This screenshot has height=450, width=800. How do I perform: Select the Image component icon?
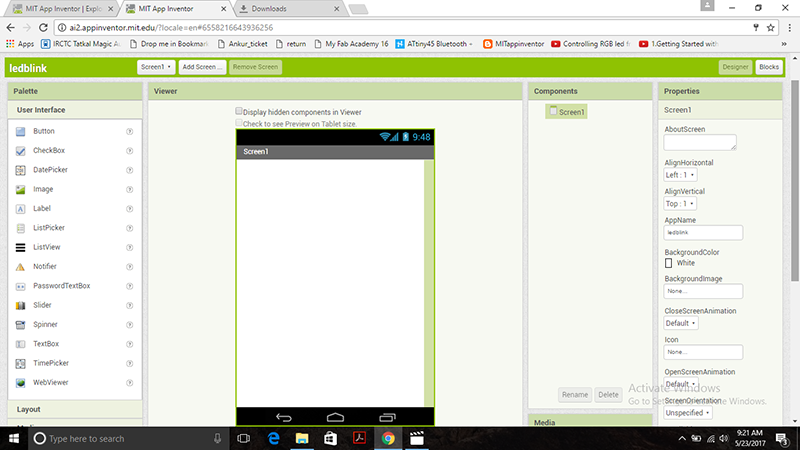tap(20, 190)
